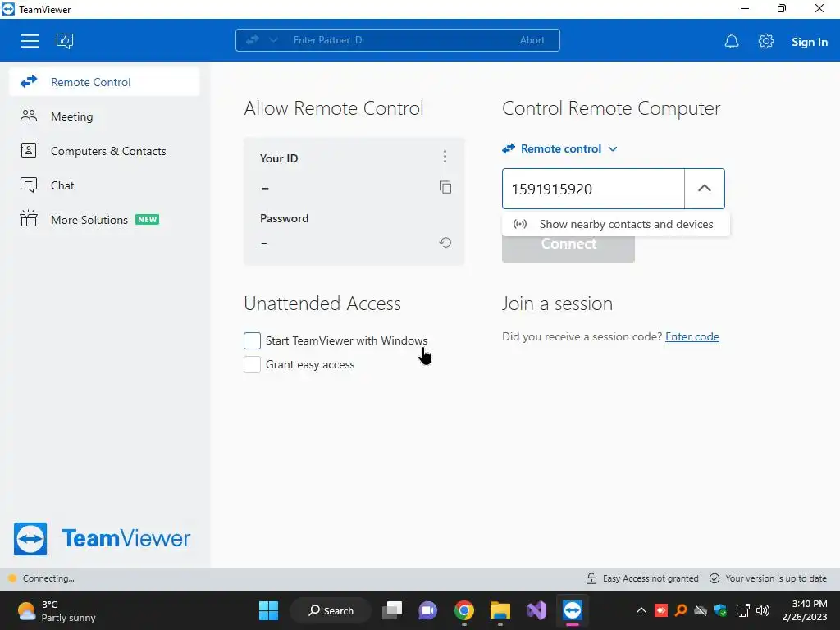Expand connection mode chevron in header bar

click(273, 40)
